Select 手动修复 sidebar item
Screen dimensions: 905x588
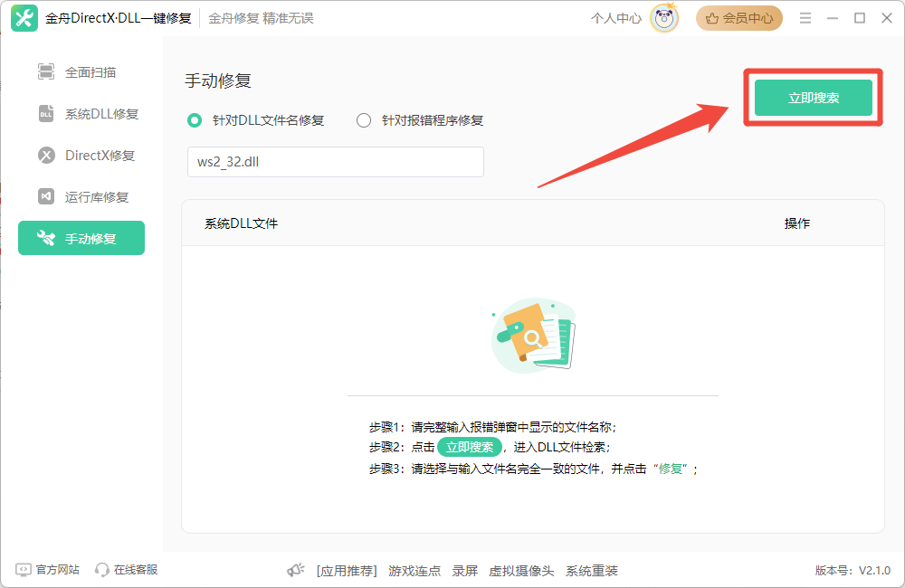[x=81, y=238]
